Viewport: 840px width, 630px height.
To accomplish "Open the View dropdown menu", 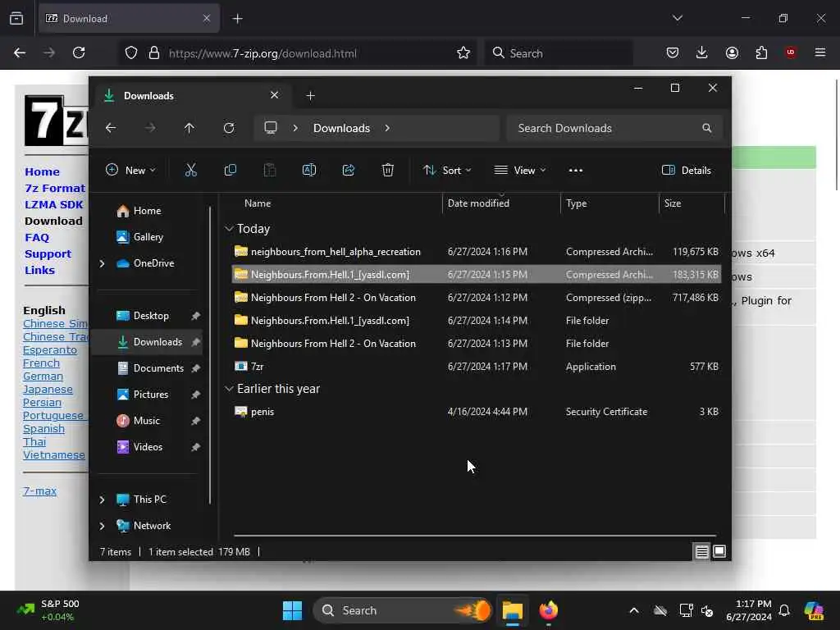I will click(519, 171).
